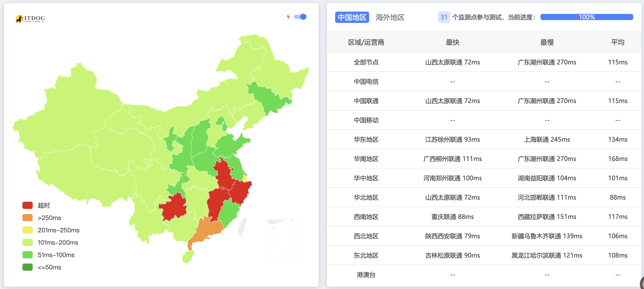The image size is (644, 289).
Task: Click 广西柳州联通 111ms cell
Action: (452, 159)
